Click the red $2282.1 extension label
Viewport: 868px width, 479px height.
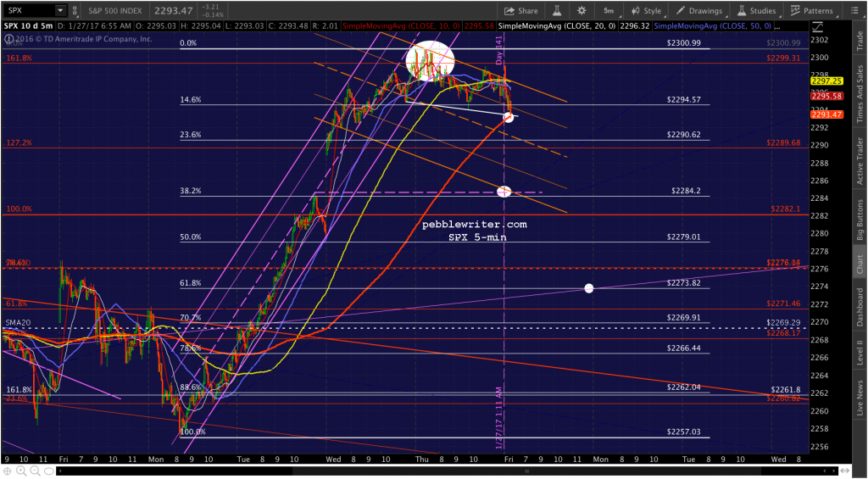point(786,209)
